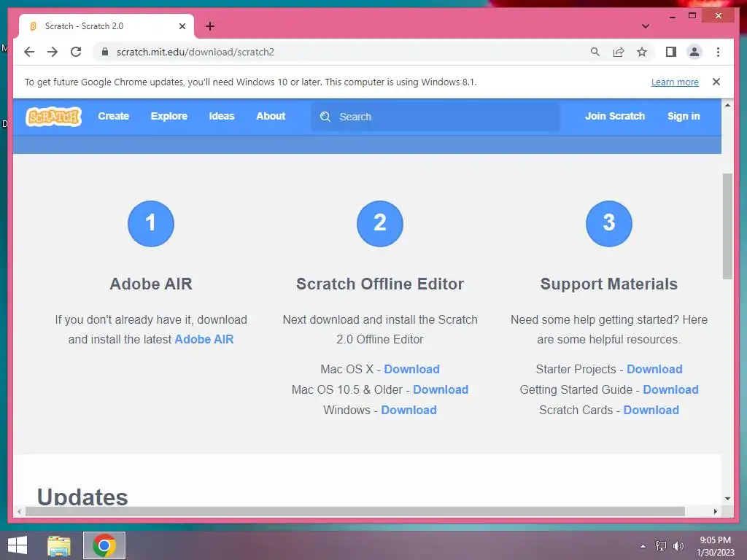Open the tab search dropdown chevron
Viewport: 747px width, 560px height.
click(646, 26)
